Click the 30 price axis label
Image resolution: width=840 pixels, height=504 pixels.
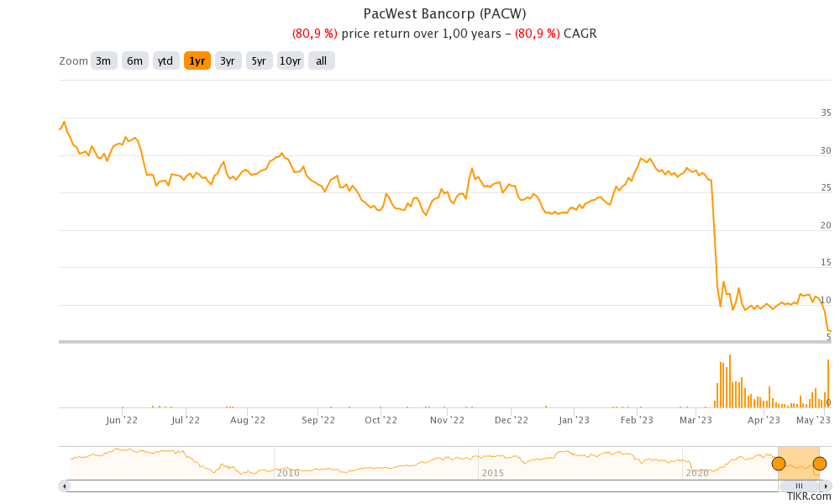tap(826, 150)
